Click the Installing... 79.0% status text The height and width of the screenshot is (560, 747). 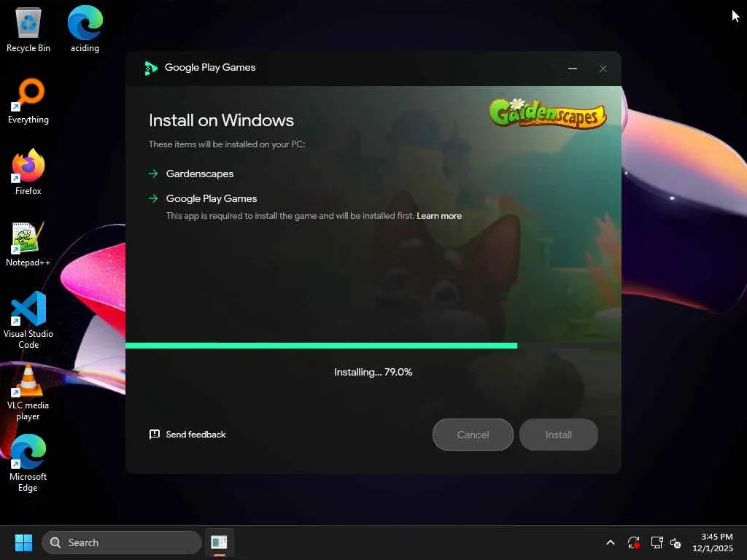coord(373,372)
